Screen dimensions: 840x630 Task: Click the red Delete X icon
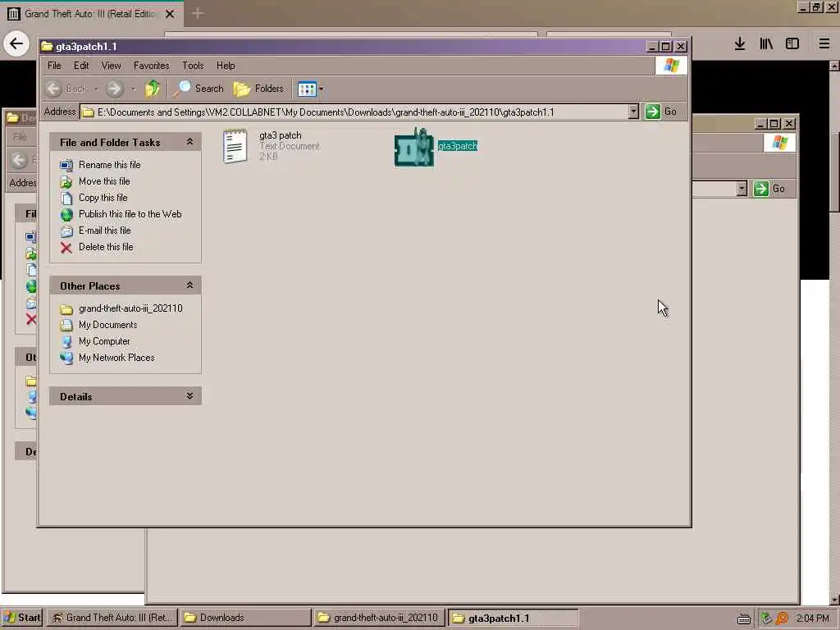(66, 248)
